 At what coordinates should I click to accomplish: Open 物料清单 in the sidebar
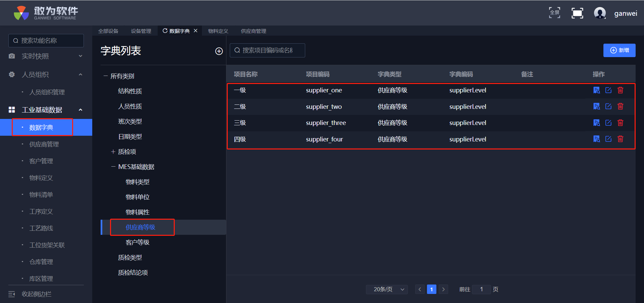pos(41,194)
